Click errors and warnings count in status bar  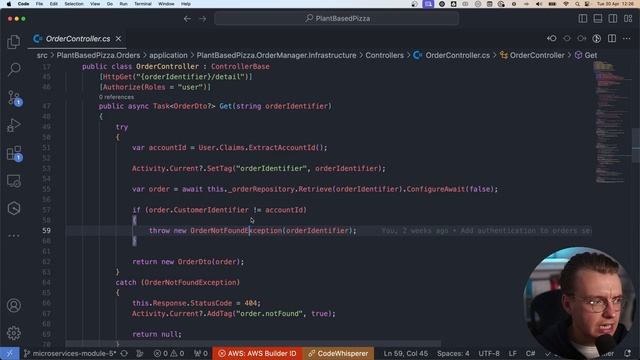coord(169,353)
